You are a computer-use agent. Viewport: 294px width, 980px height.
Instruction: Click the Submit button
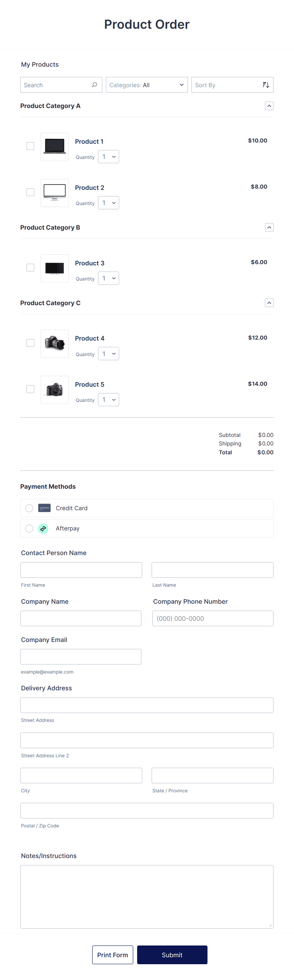pyautogui.click(x=172, y=955)
